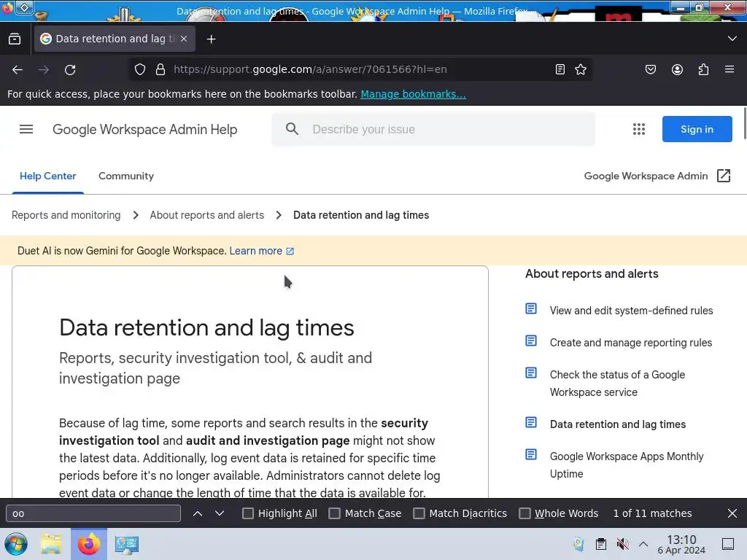Click the search magnifier icon
The height and width of the screenshot is (560, 747).
pos(292,129)
